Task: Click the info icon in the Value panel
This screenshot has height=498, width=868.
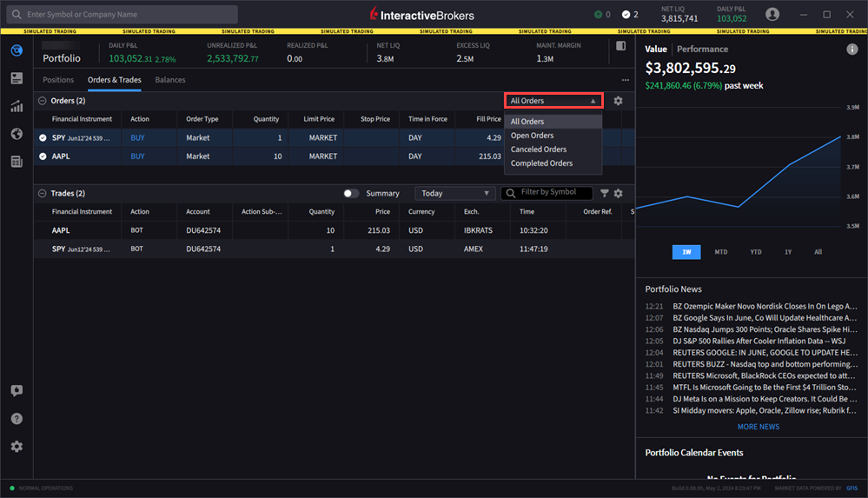Action: click(x=852, y=50)
